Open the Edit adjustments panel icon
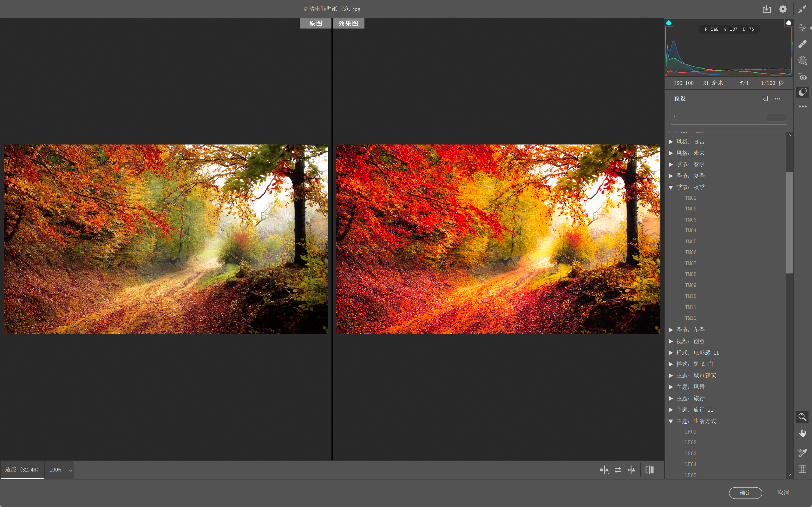Screen dimensions: 812x507 pos(802,28)
